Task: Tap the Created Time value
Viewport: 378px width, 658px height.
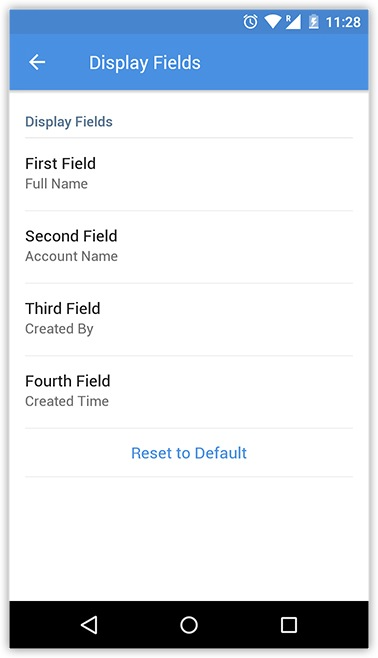Action: 67,401
